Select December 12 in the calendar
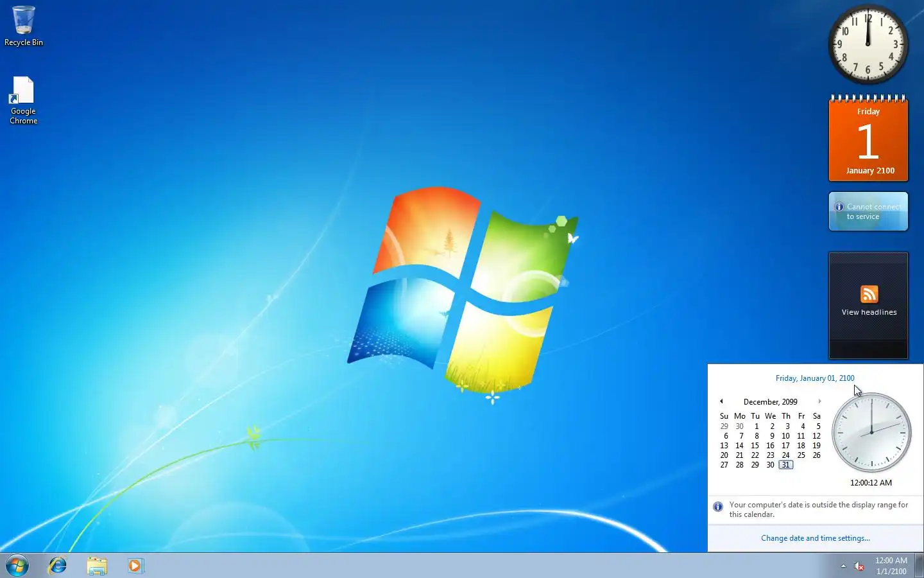 (816, 436)
